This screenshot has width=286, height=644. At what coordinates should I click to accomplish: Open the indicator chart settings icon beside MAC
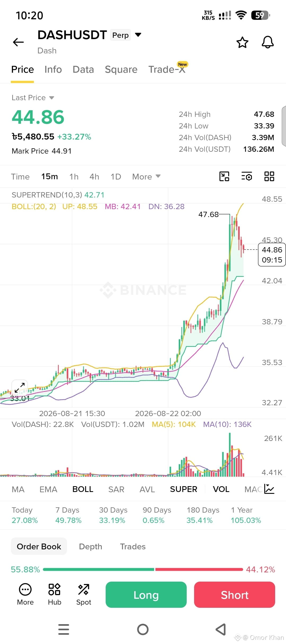click(x=269, y=489)
